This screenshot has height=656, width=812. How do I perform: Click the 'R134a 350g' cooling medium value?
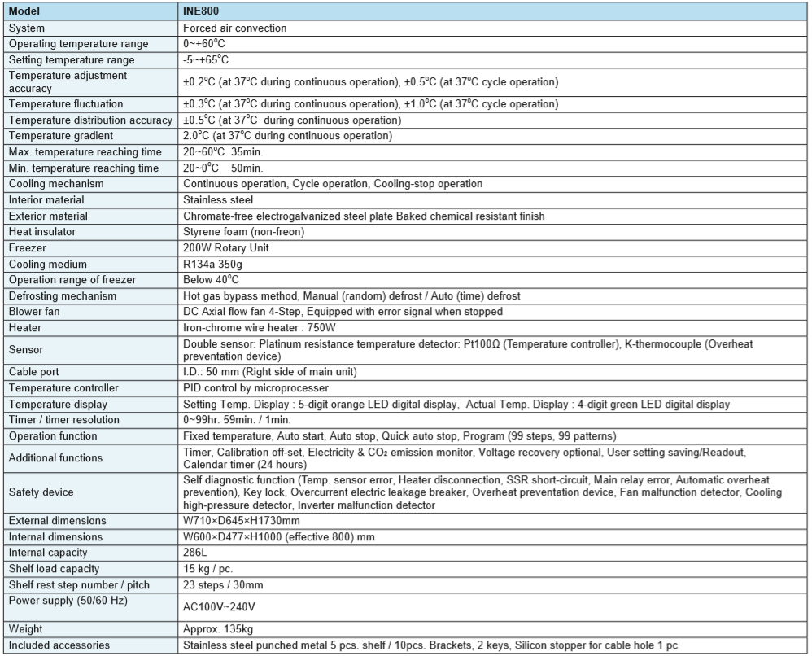(214, 264)
